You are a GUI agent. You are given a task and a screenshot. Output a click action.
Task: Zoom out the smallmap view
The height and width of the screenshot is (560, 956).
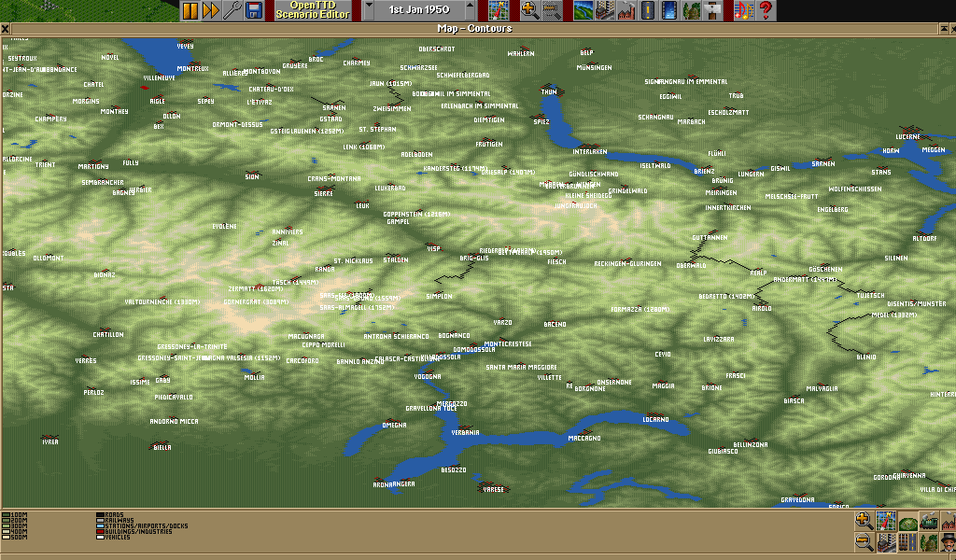pyautogui.click(x=864, y=541)
